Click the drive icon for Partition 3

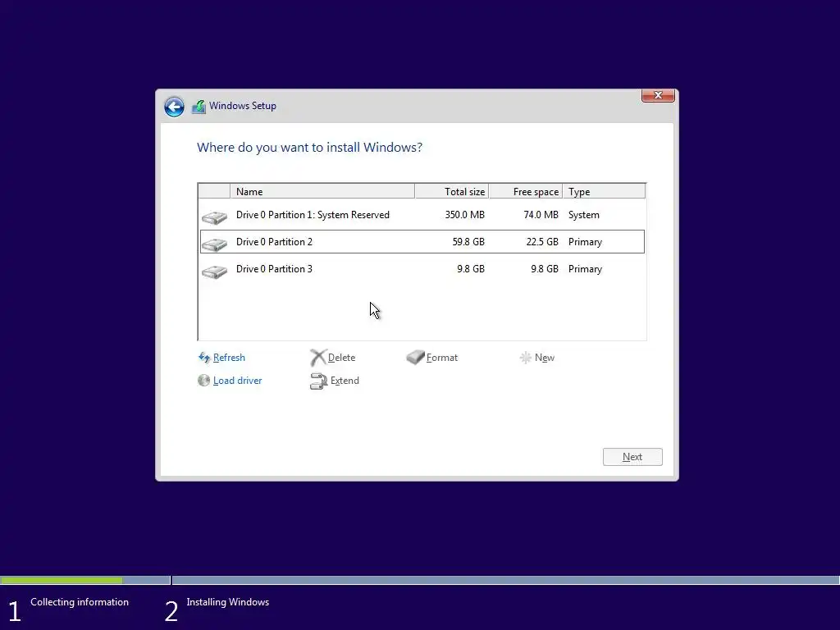(214, 272)
